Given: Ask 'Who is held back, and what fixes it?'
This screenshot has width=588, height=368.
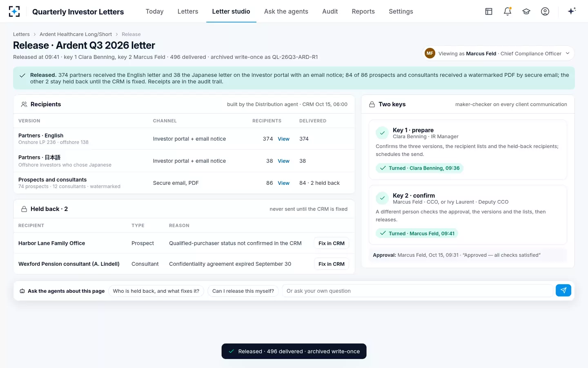Looking at the screenshot, I should [156, 291].
